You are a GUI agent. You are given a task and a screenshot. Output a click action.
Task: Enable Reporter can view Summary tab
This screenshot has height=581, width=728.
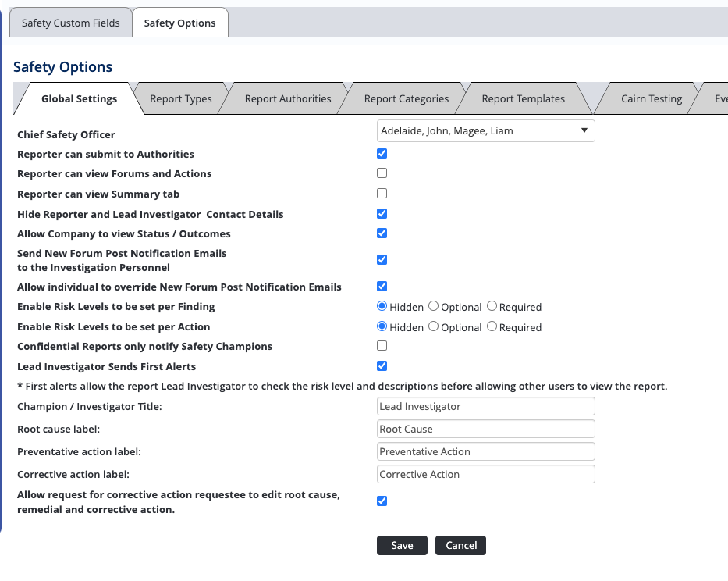382,194
